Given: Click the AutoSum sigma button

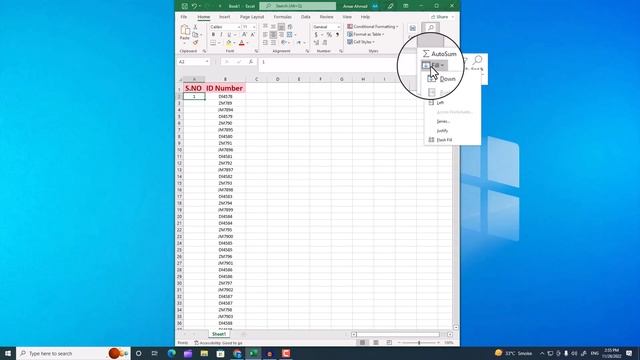Looking at the screenshot, I should tap(440, 54).
